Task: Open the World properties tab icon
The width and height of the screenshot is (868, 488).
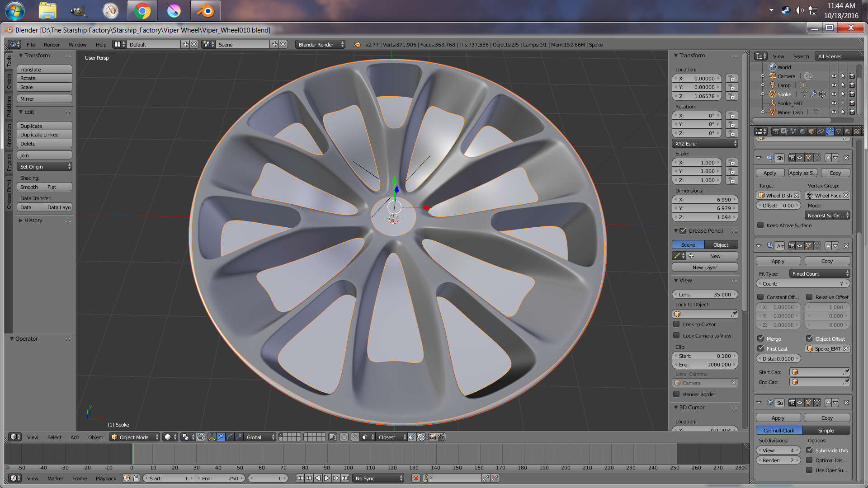Action: pos(802,131)
